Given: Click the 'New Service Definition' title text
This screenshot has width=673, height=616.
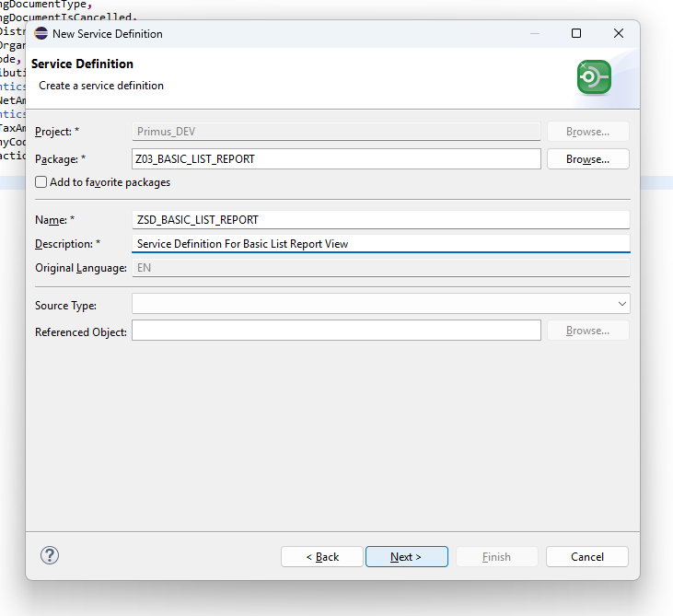Looking at the screenshot, I should 108,34.
